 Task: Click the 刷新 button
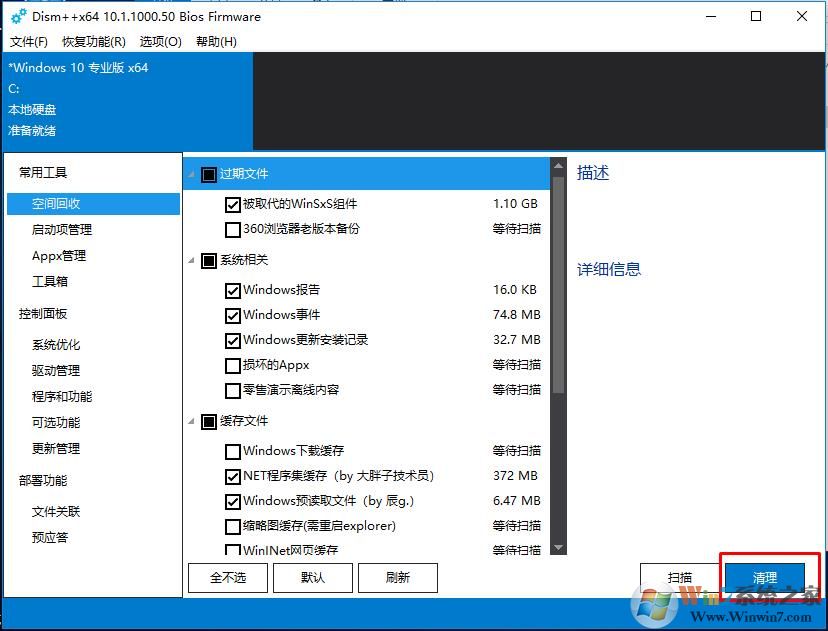[398, 578]
